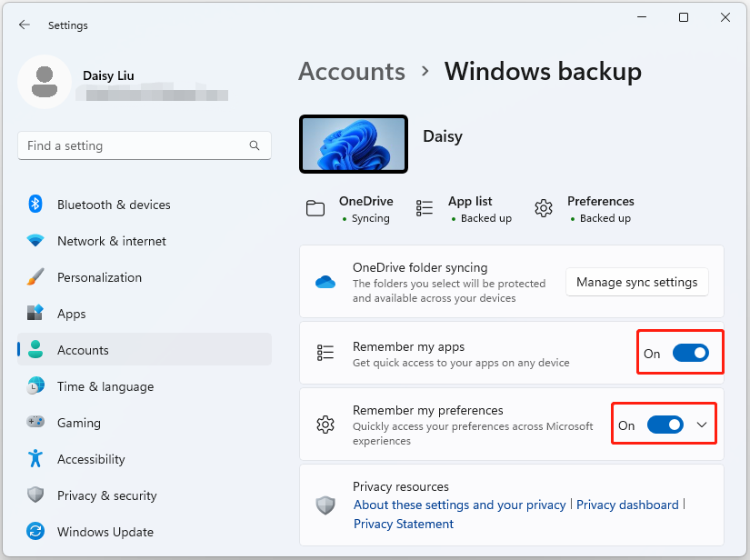Open Gaming settings
The height and width of the screenshot is (560, 750).
[x=145, y=422]
